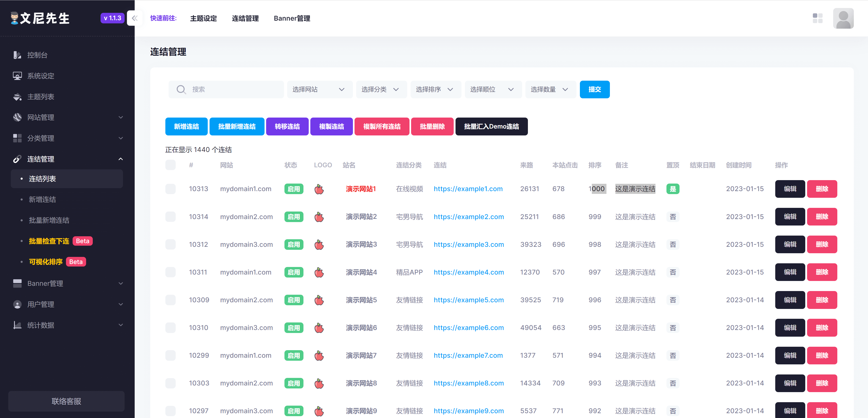Toggle the select-all checkbox in table header
The width and height of the screenshot is (868, 418).
(170, 165)
